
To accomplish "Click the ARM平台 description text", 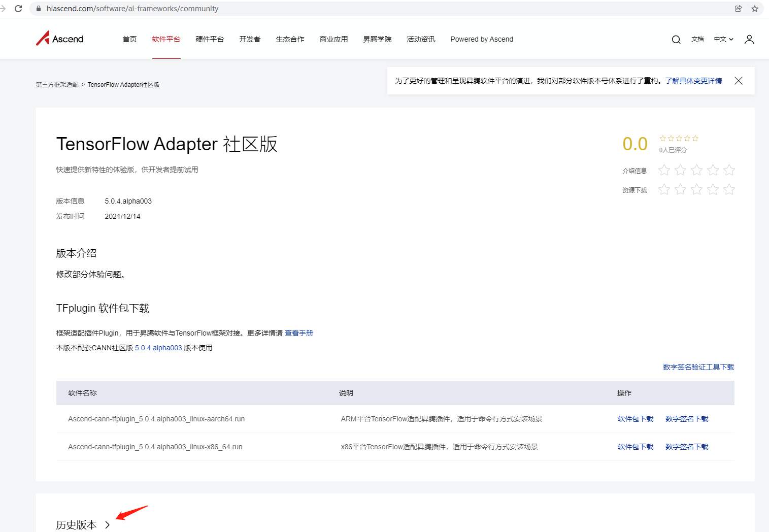I will tap(442, 419).
